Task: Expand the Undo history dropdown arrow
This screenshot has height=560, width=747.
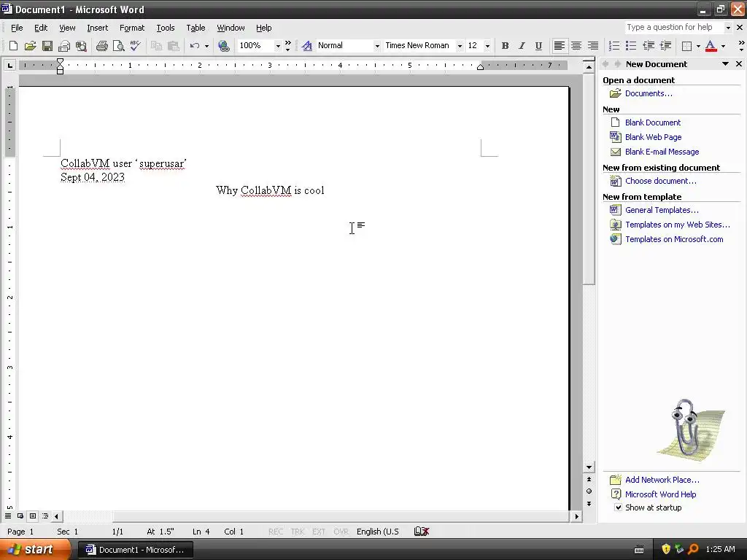Action: (x=206, y=46)
